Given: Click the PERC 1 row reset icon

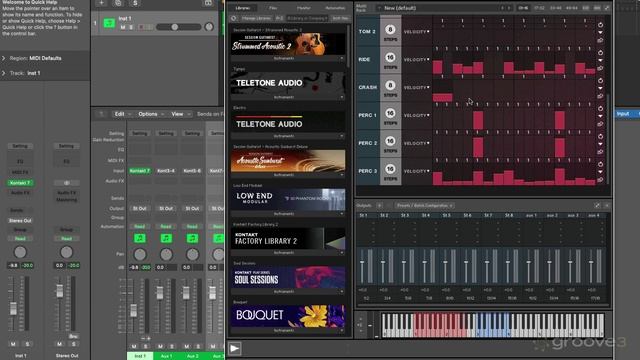Looking at the screenshot, I should [x=600, y=108].
